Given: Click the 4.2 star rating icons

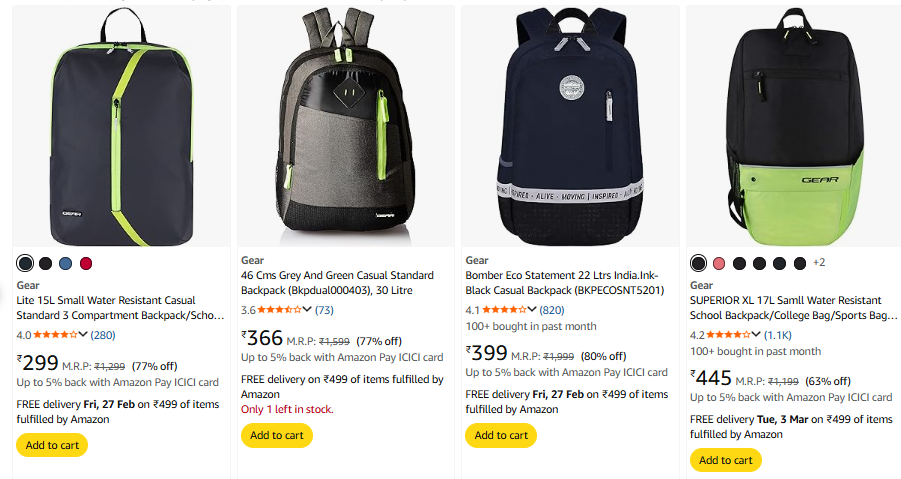Looking at the screenshot, I should [x=734, y=335].
